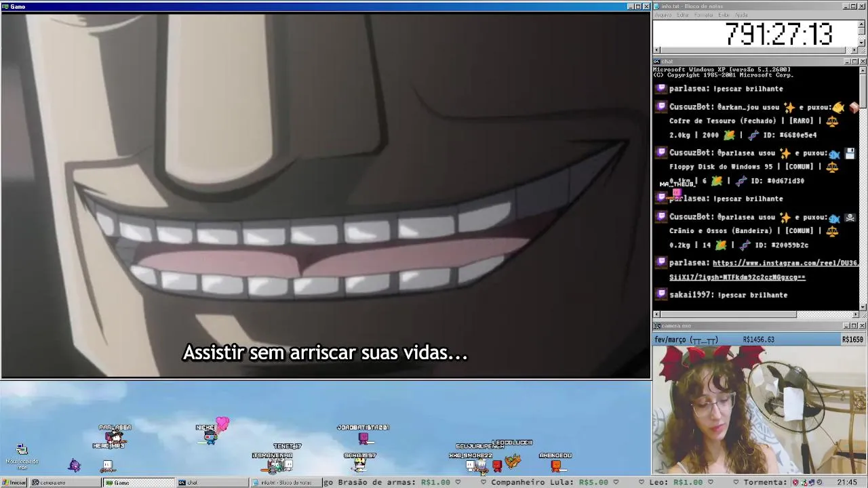Click the Iniciar start button
The image size is (868, 488).
[x=14, y=483]
